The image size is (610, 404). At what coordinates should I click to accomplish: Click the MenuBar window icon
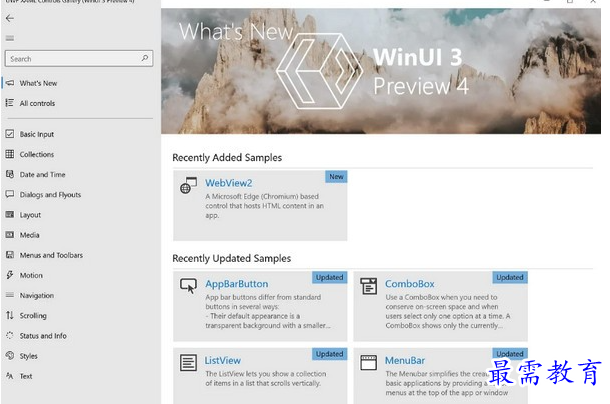click(368, 362)
